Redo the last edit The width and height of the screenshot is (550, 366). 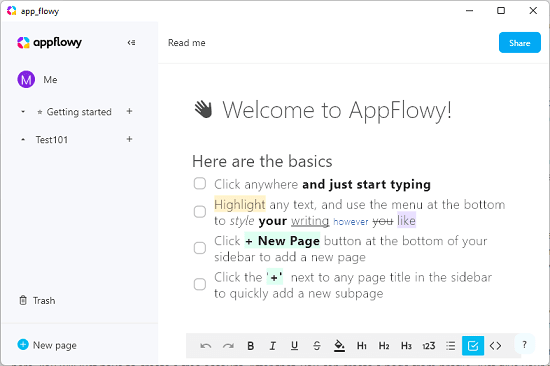click(x=228, y=346)
